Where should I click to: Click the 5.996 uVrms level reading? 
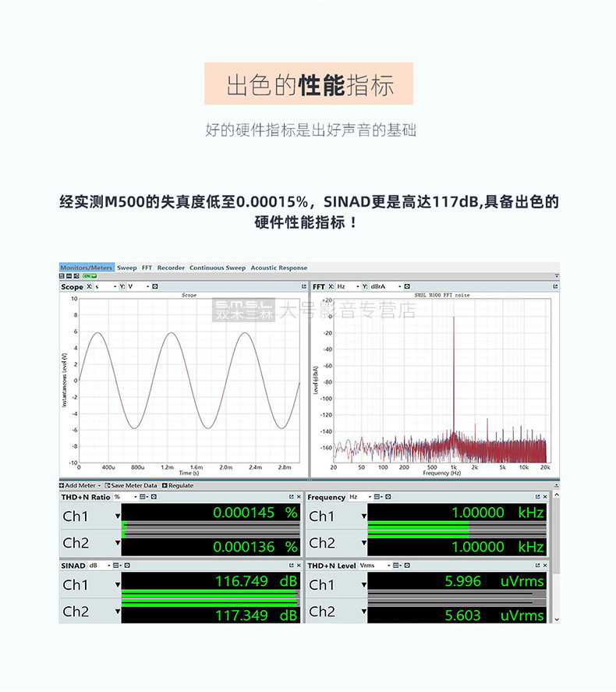pos(494,581)
